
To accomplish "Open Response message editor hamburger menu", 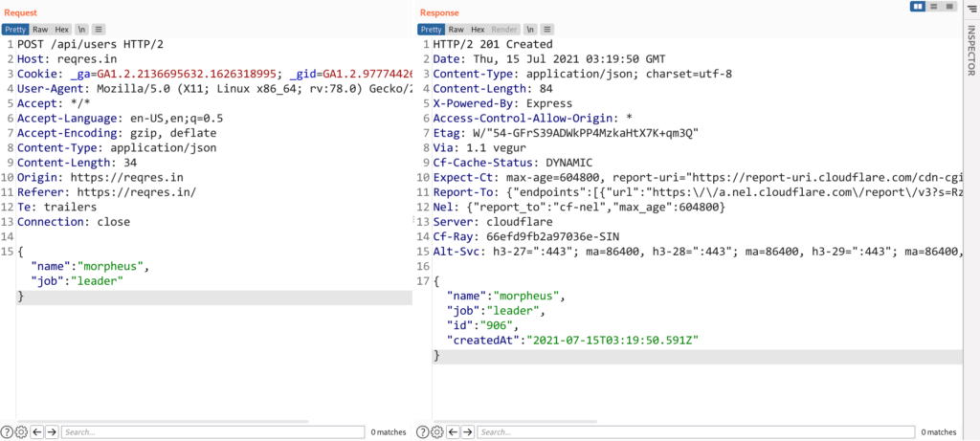I will click(547, 29).
